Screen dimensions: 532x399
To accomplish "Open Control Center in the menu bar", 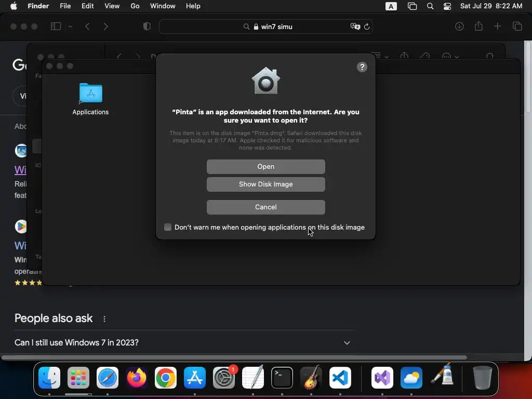I will pyautogui.click(x=447, y=6).
